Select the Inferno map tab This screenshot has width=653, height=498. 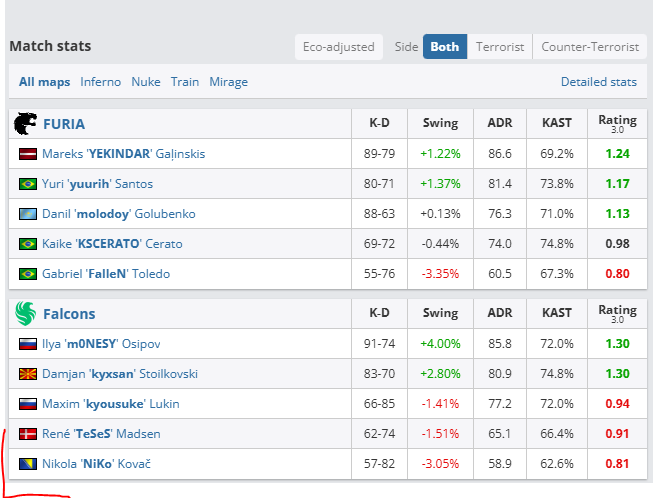(x=100, y=82)
